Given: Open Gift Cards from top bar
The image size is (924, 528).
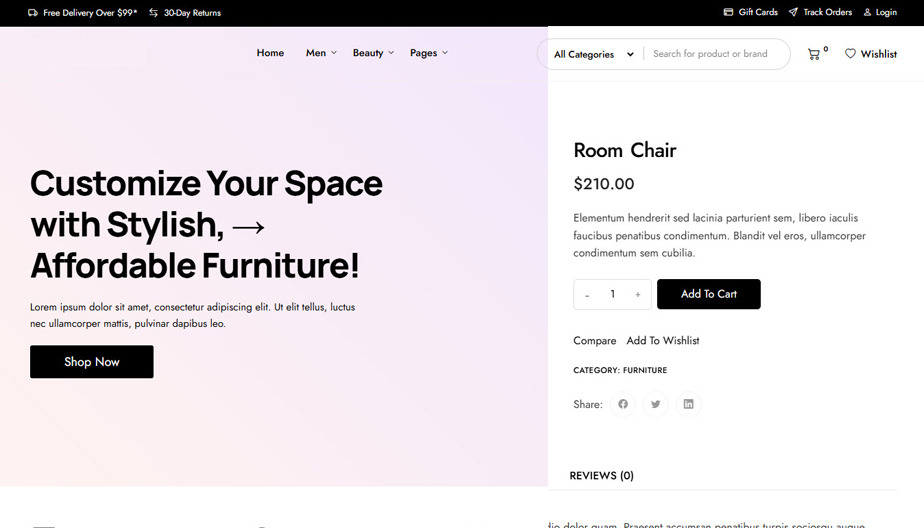Looking at the screenshot, I should pyautogui.click(x=751, y=12).
